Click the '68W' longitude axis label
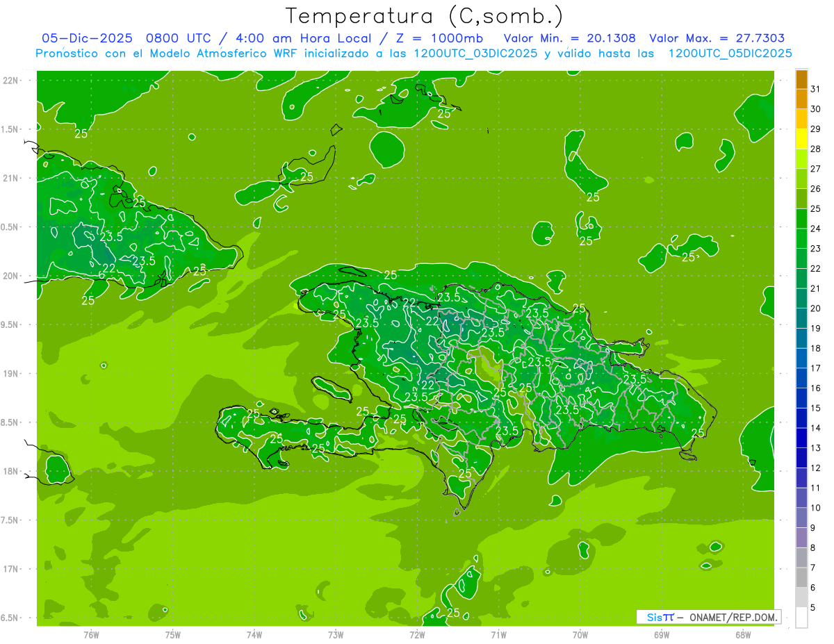Image resolution: width=834 pixels, height=644 pixels. tap(743, 635)
